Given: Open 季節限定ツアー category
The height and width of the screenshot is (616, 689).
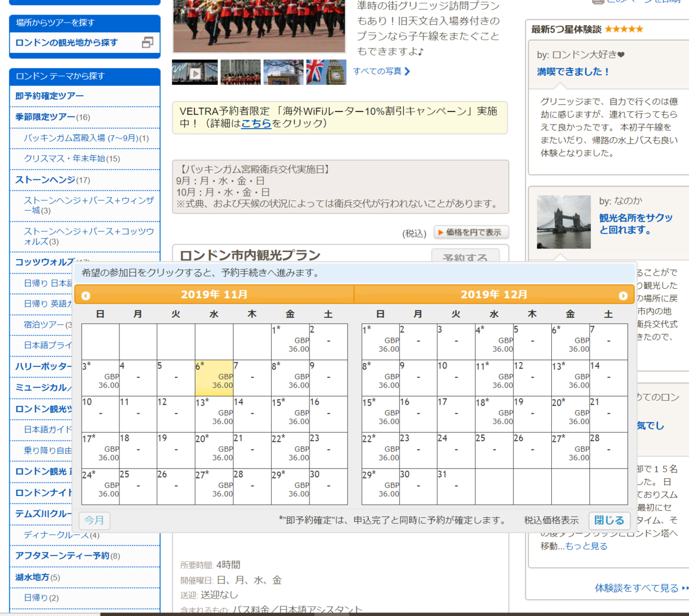Looking at the screenshot, I should click(45, 117).
